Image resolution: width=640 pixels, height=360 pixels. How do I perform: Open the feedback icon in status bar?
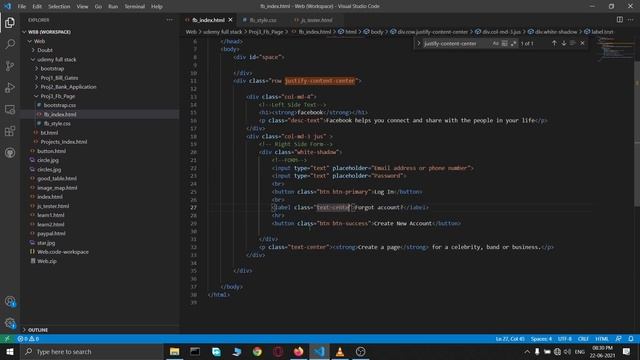click(x=619, y=339)
